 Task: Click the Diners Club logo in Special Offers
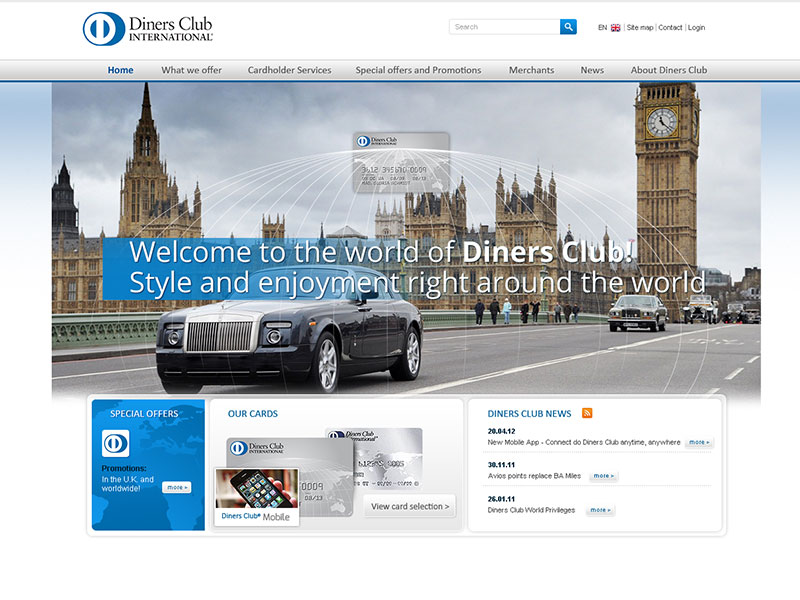pyautogui.click(x=115, y=443)
